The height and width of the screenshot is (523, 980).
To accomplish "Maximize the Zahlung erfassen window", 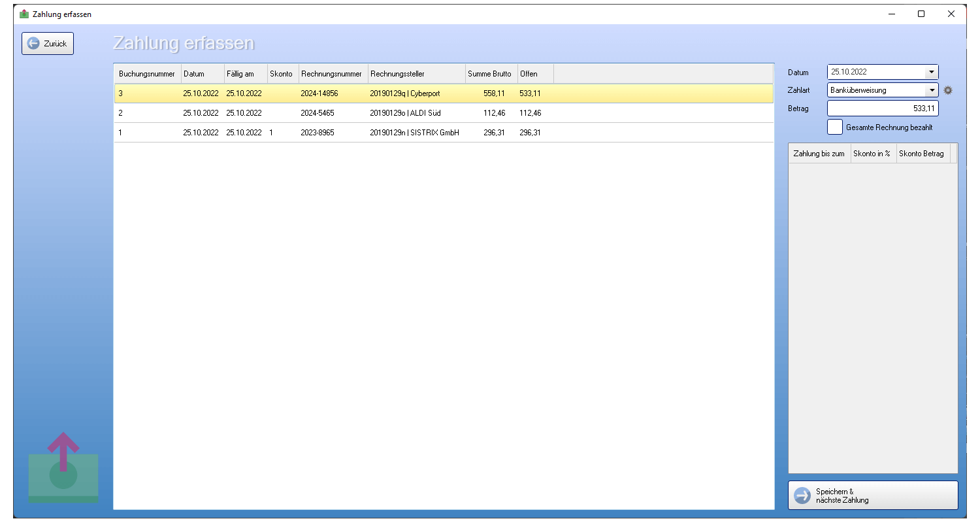I will tap(921, 14).
